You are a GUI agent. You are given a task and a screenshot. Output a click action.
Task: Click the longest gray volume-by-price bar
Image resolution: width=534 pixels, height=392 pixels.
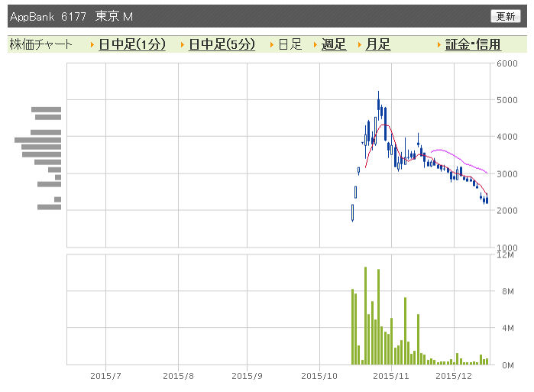tap(37, 140)
